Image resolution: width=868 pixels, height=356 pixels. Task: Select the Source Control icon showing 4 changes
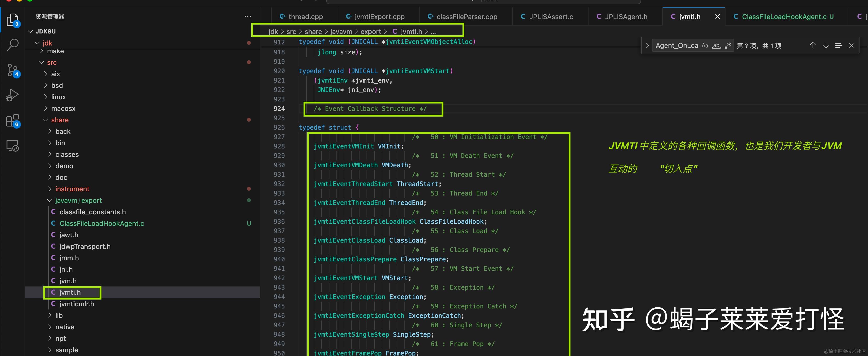13,70
